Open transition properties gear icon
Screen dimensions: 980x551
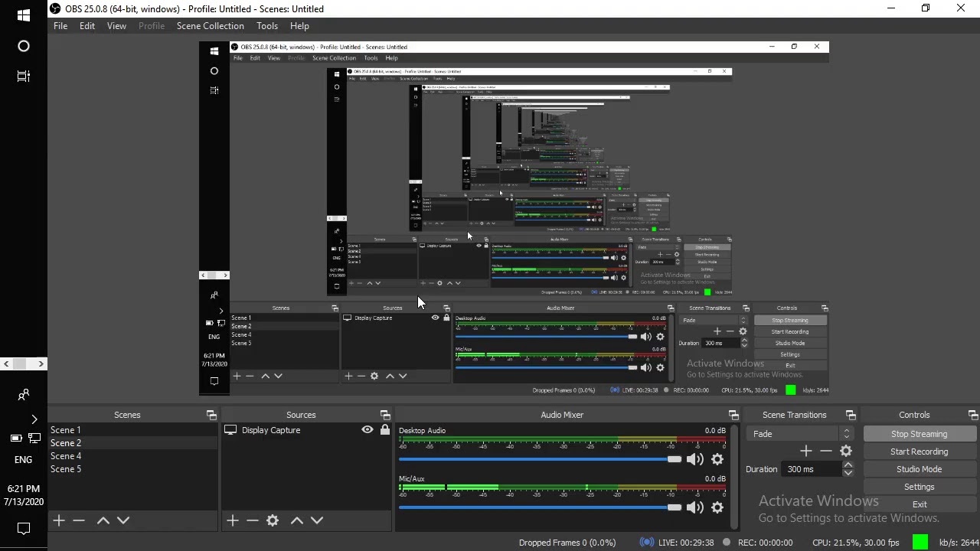click(846, 452)
